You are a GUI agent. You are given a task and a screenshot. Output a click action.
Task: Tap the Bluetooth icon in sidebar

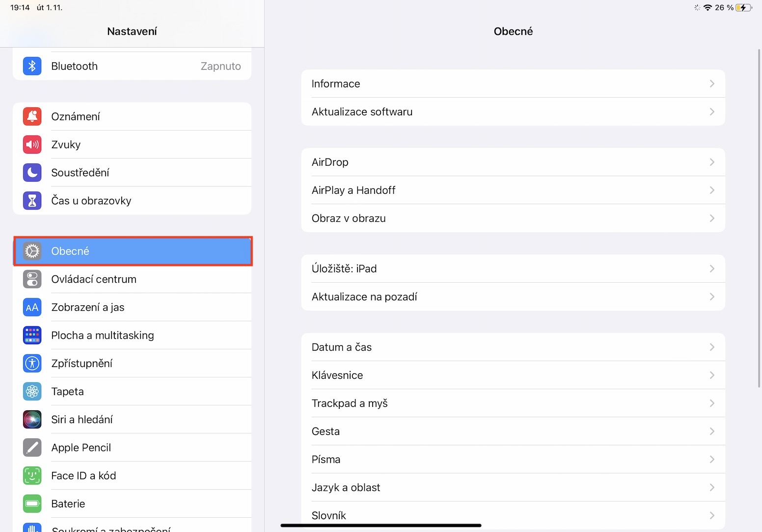[32, 66]
